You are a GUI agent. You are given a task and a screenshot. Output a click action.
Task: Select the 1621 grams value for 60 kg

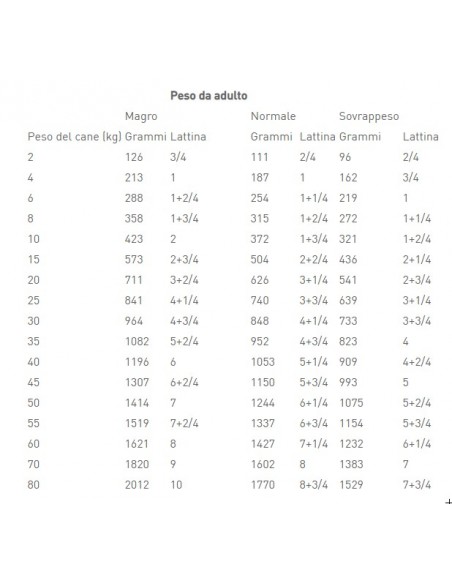(x=137, y=444)
